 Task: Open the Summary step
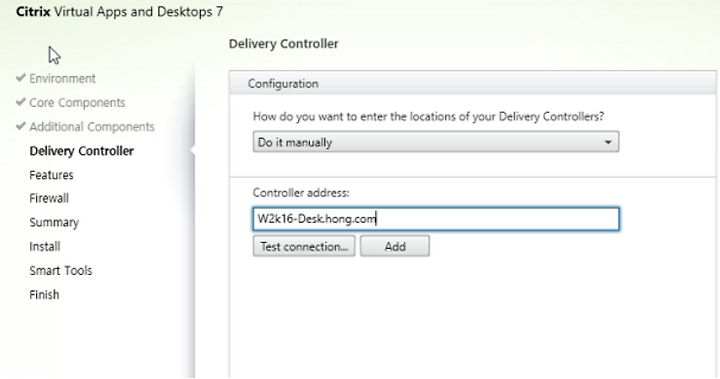tap(54, 222)
